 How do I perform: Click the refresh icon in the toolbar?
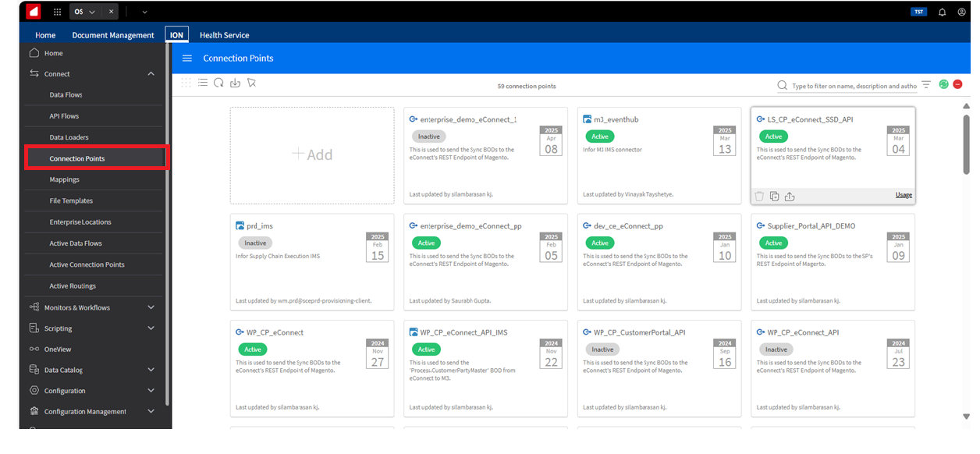click(218, 83)
